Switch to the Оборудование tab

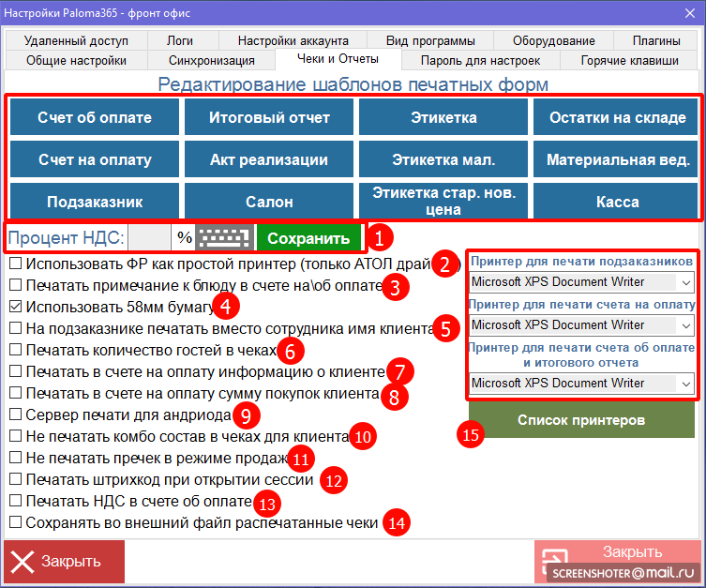pyautogui.click(x=553, y=40)
